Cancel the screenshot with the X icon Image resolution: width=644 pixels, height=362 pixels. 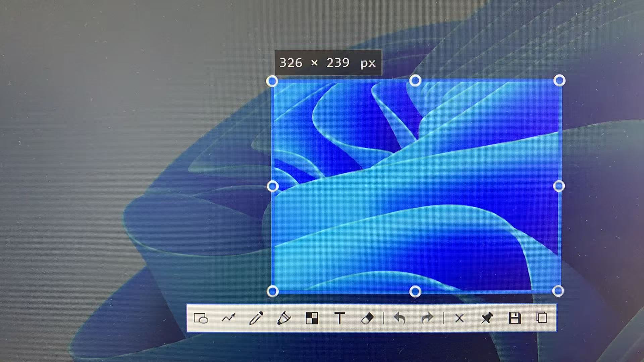pyautogui.click(x=460, y=318)
